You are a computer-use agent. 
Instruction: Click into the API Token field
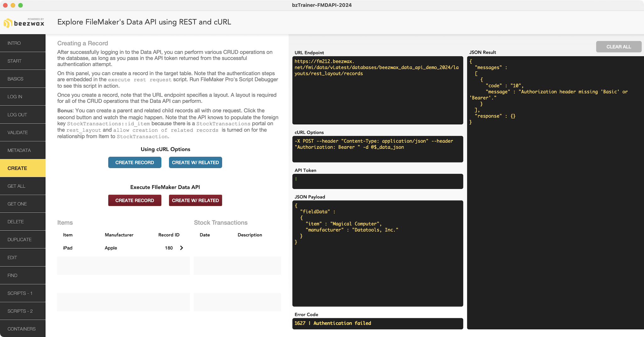(377, 181)
